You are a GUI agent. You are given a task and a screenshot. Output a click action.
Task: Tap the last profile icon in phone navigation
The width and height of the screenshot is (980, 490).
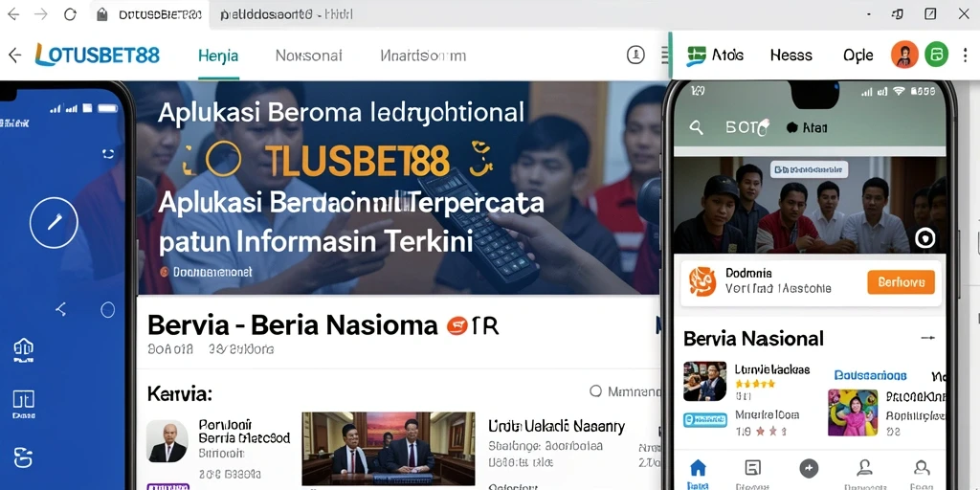point(921,467)
